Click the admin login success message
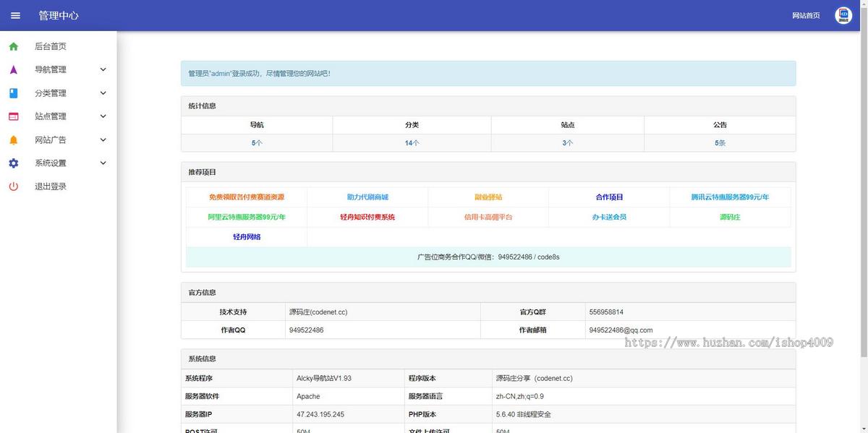 point(488,74)
